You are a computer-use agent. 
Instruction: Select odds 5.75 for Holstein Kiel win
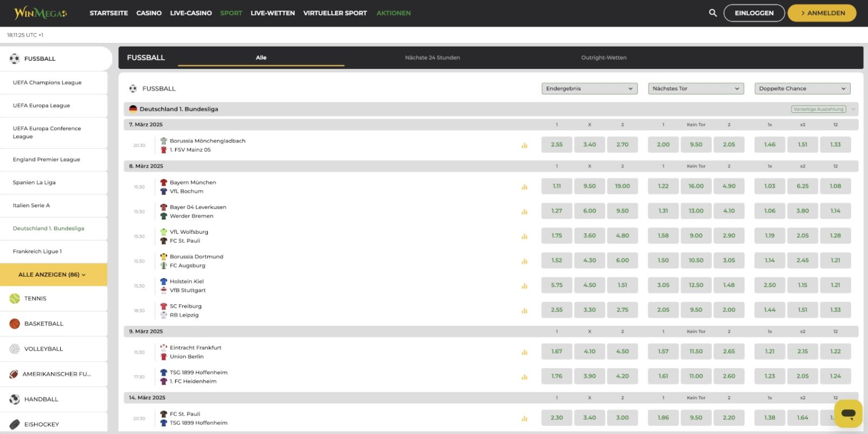pos(557,285)
